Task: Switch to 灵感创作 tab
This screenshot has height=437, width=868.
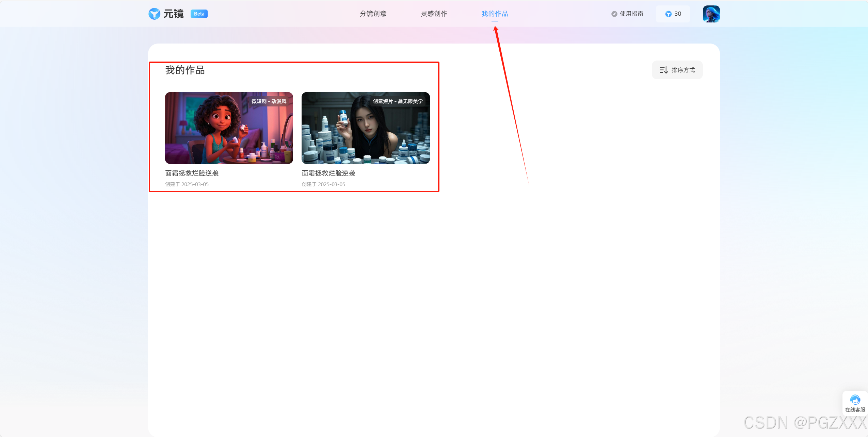Action: point(434,14)
